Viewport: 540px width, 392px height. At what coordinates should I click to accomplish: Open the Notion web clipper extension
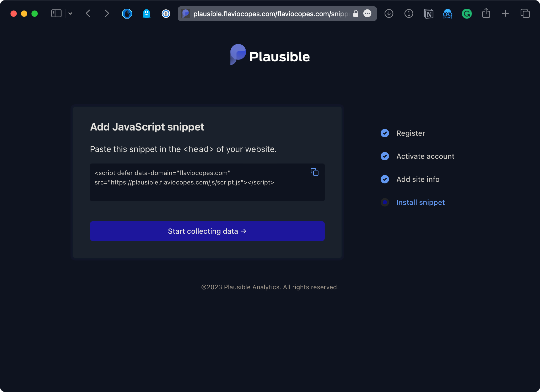pyautogui.click(x=428, y=13)
